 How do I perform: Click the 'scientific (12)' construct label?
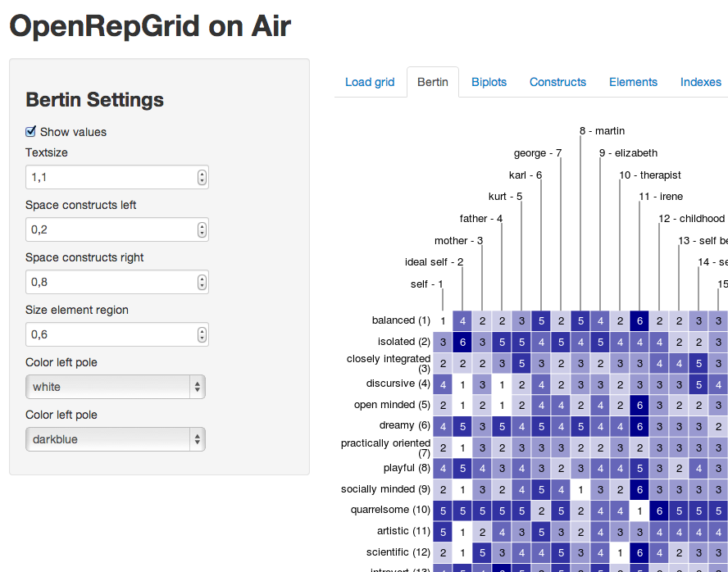[398, 552]
